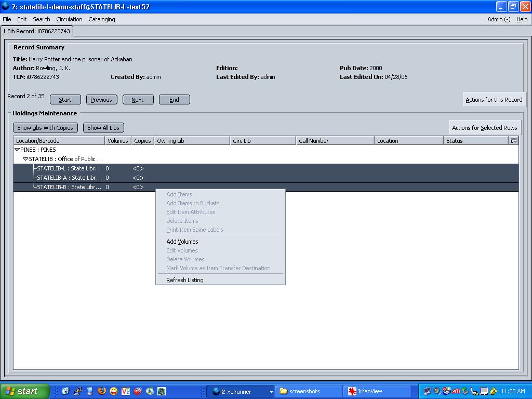
Task: Click the VC quick launch icon
Action: pyautogui.click(x=126, y=391)
